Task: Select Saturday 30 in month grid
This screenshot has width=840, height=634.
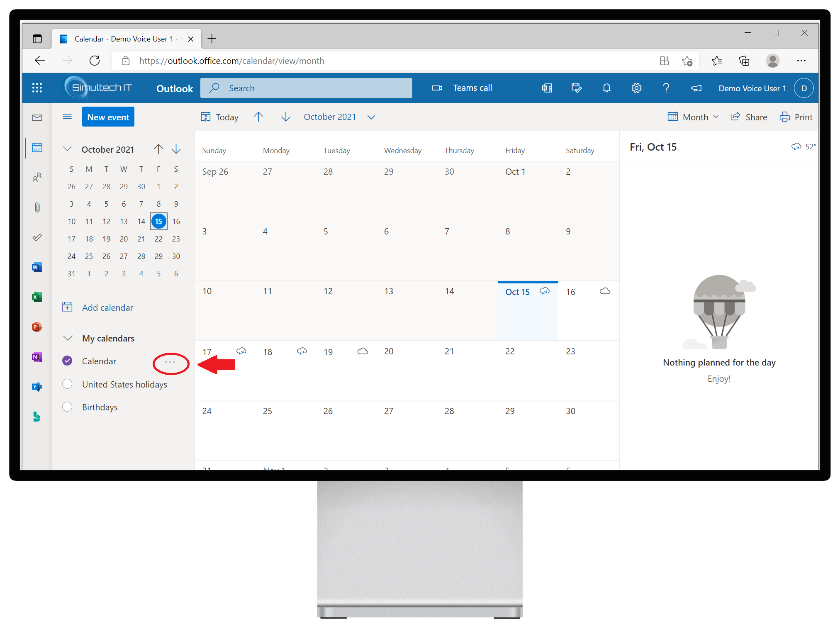Action: click(x=588, y=430)
